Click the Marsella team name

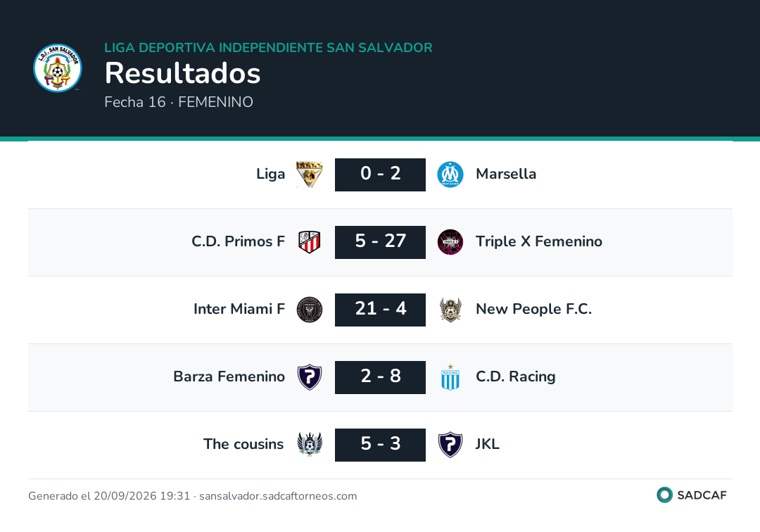[505, 174]
